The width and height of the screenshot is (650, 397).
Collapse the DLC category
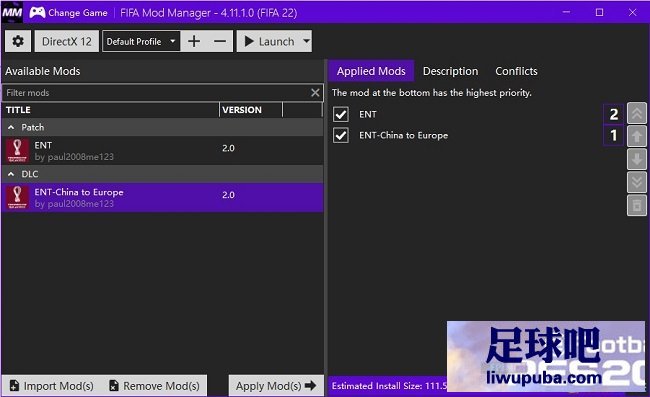pos(11,174)
